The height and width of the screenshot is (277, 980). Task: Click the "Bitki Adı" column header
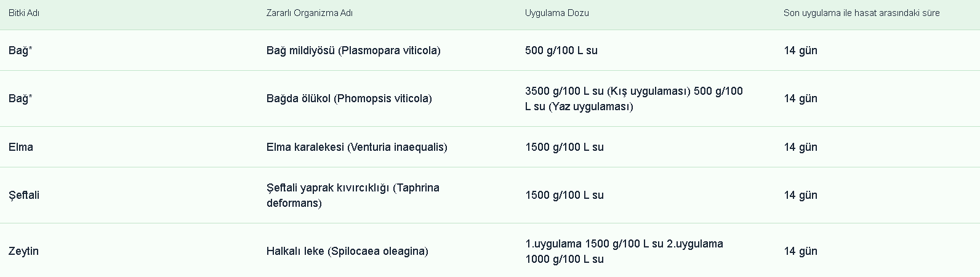coord(24,13)
